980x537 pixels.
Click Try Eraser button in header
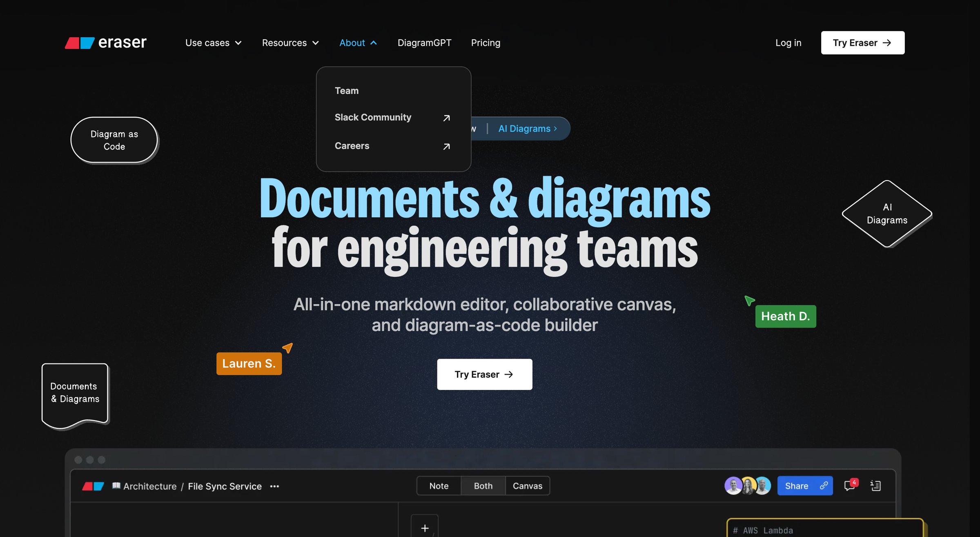[x=862, y=42]
